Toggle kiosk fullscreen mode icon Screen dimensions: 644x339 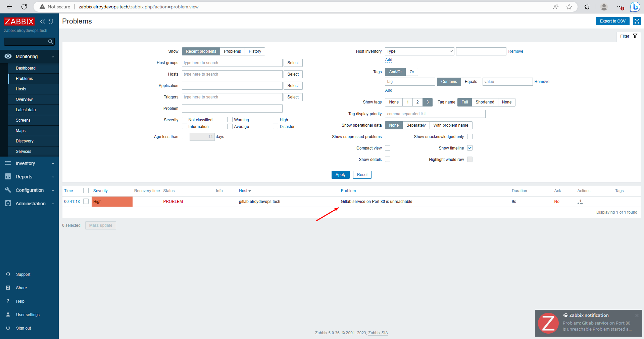(637, 21)
